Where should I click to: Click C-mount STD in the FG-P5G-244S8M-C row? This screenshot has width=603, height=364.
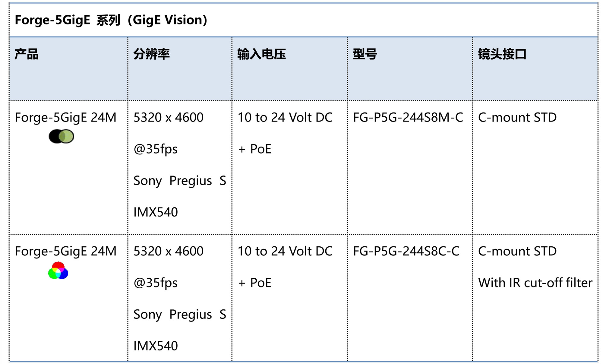[x=517, y=117]
